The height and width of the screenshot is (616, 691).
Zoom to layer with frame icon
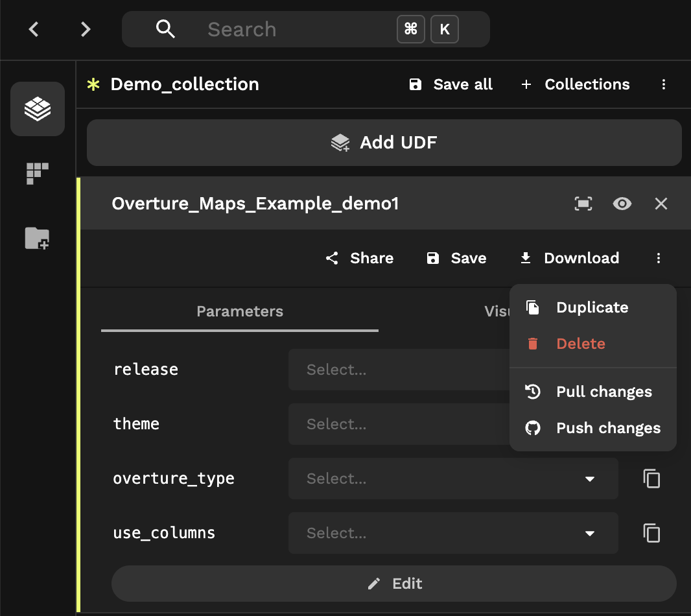pyautogui.click(x=583, y=204)
